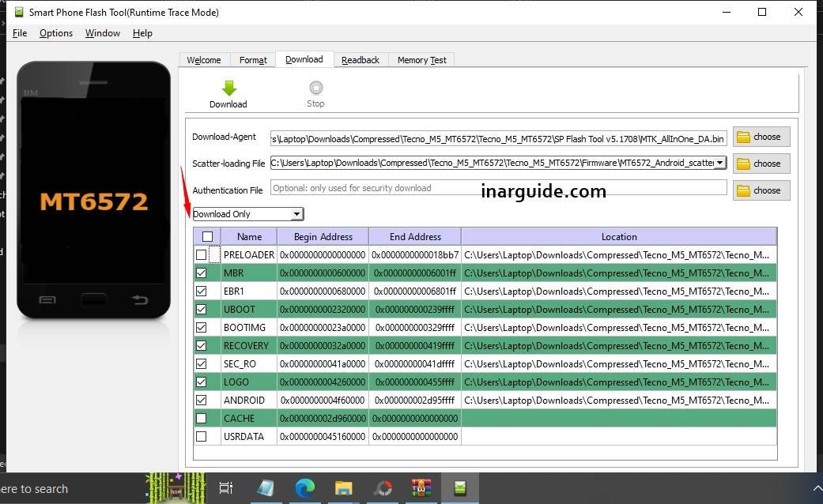Click the green Download arrow icon
This screenshot has height=504, width=823.
point(228,88)
